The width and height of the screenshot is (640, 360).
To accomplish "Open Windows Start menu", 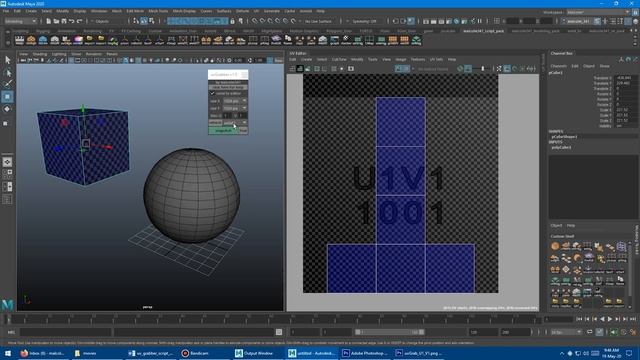I will [8, 353].
